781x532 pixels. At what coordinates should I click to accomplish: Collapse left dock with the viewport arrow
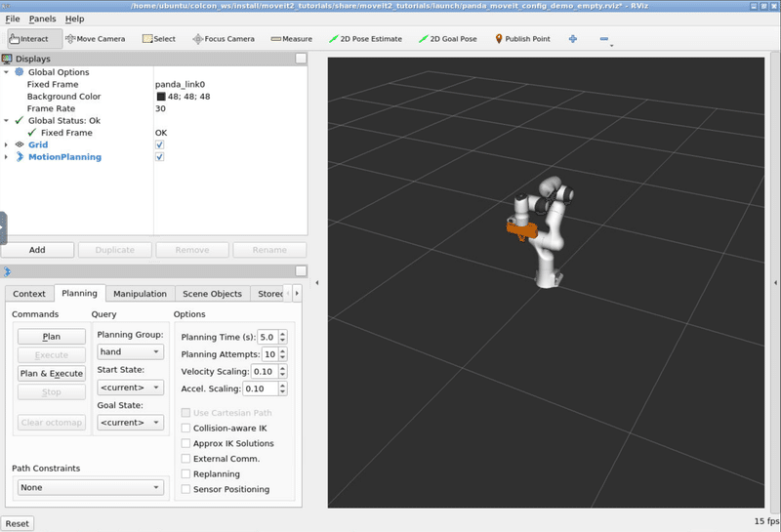point(317,283)
